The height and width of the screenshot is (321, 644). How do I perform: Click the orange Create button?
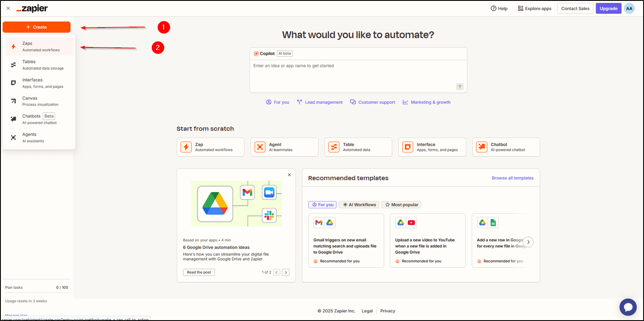click(36, 27)
